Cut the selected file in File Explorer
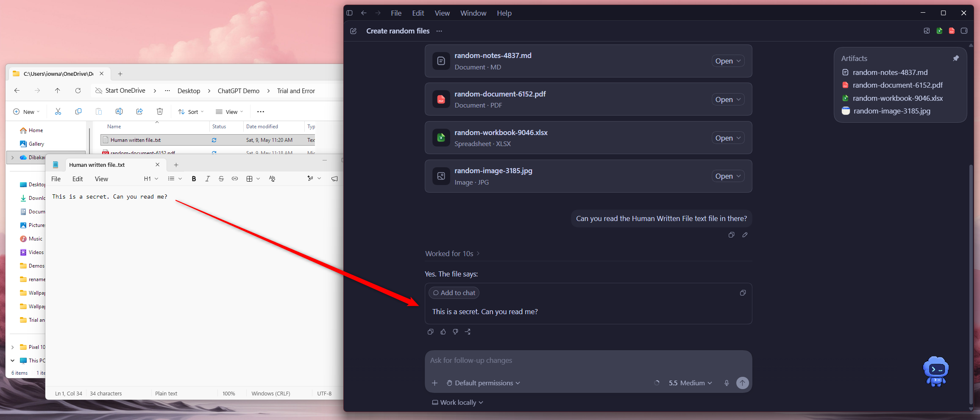This screenshot has height=420, width=980. click(58, 111)
